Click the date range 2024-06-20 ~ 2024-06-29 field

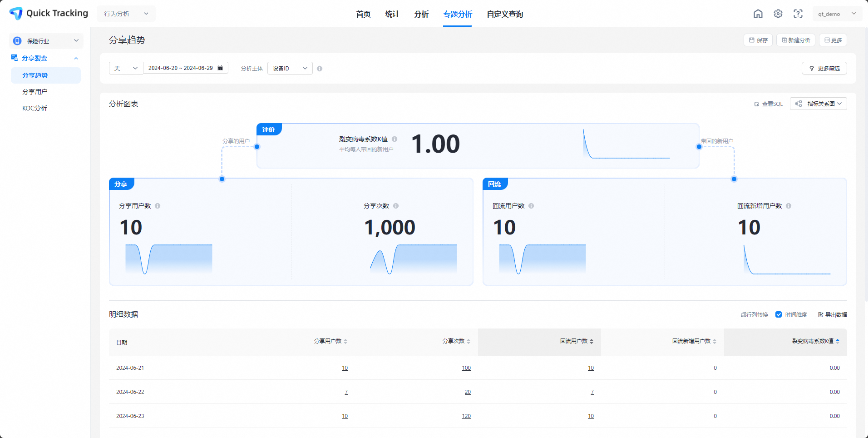(x=186, y=68)
